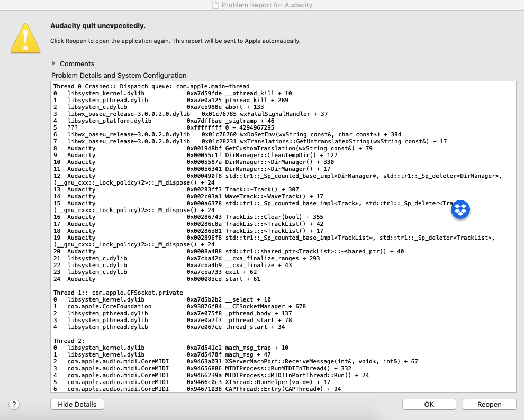The width and height of the screenshot is (524, 420).
Task: Click the "Problem Details and System Configuration" label
Action: [119, 76]
